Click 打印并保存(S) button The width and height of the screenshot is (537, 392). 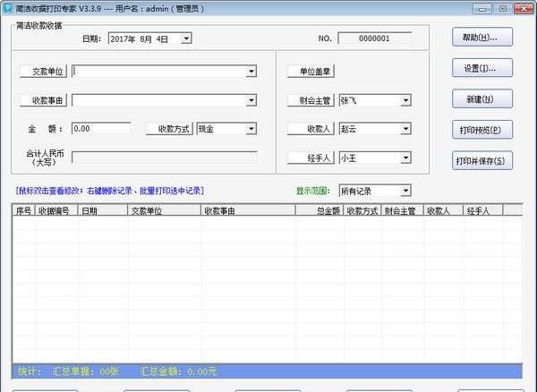[x=482, y=160]
